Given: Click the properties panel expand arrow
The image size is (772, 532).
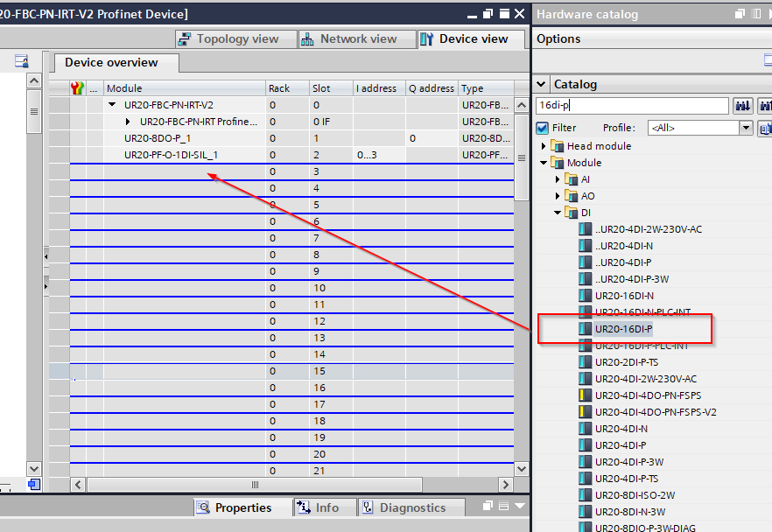Looking at the screenshot, I should coord(520,506).
